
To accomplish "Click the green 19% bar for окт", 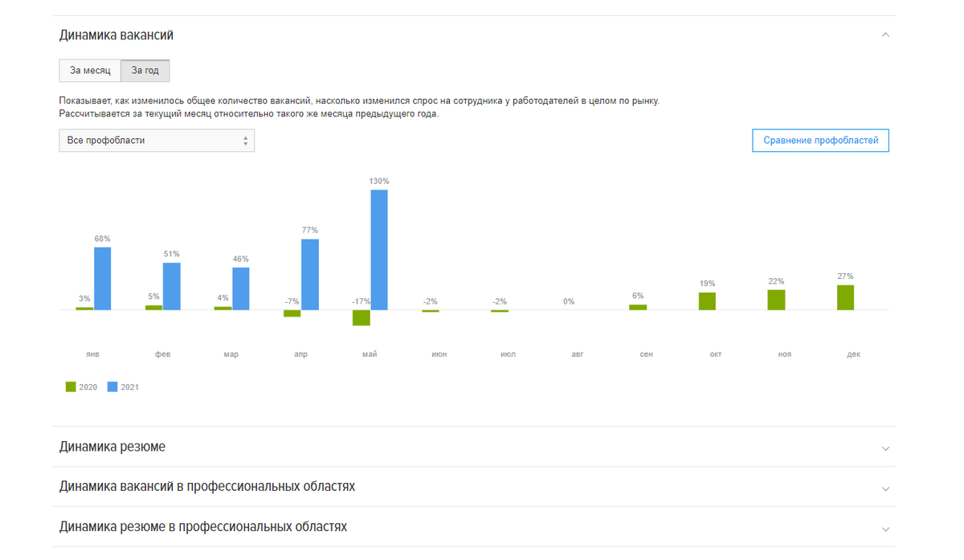I will click(x=707, y=301).
